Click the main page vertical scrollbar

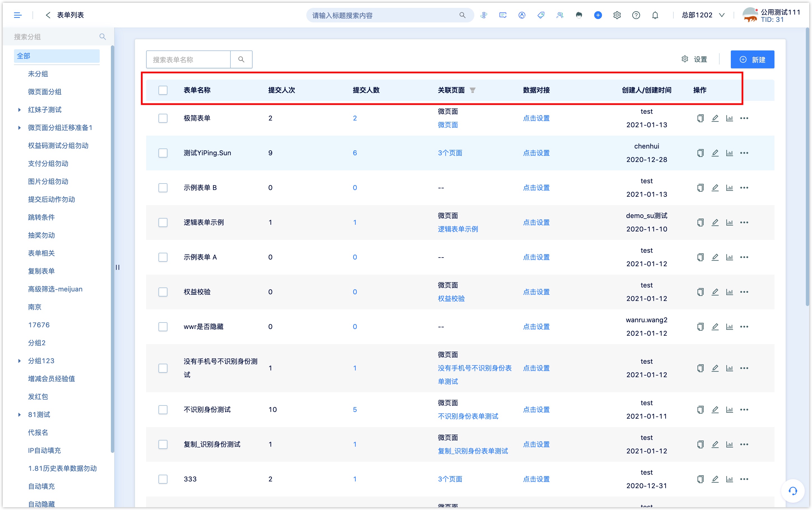pyautogui.click(x=807, y=167)
